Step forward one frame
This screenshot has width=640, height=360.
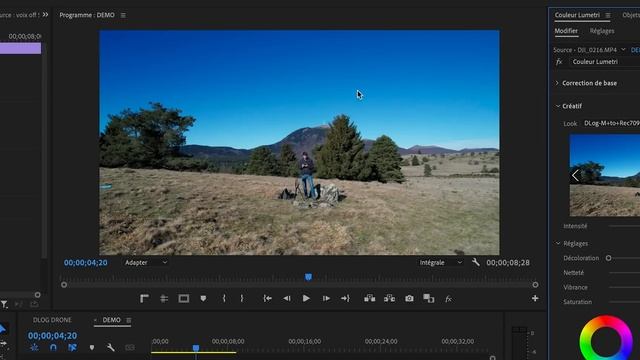[326, 298]
